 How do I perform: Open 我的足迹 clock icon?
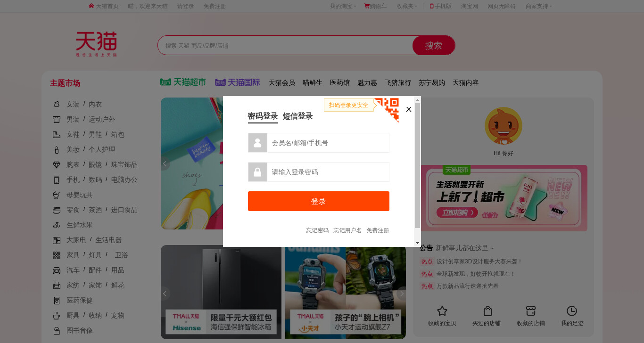[572, 311]
